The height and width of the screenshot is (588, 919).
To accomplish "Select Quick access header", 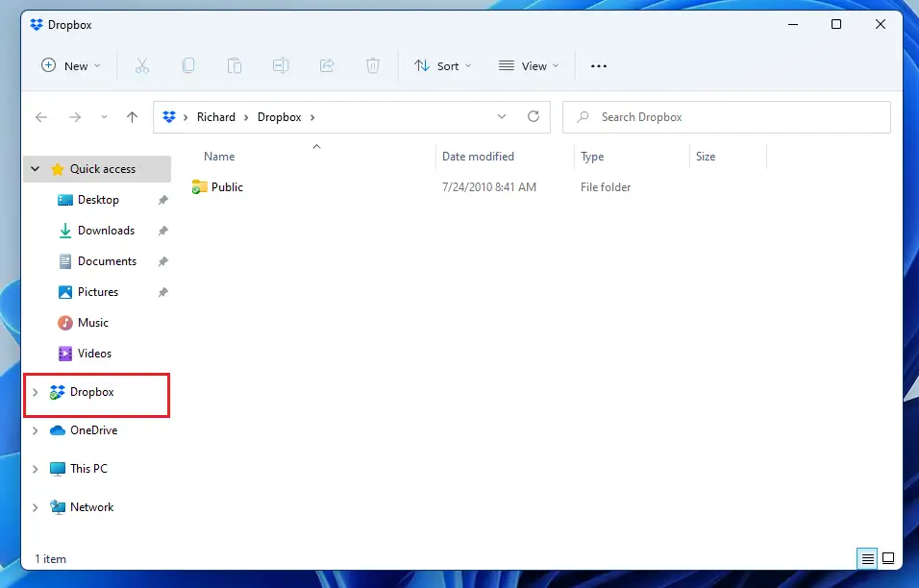I will pyautogui.click(x=97, y=169).
